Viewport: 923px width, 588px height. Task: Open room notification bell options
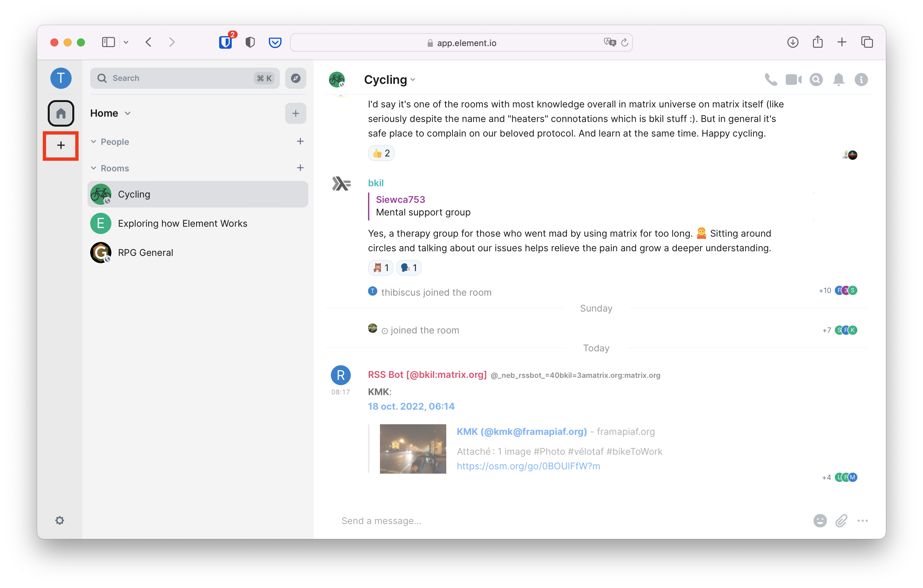(839, 79)
